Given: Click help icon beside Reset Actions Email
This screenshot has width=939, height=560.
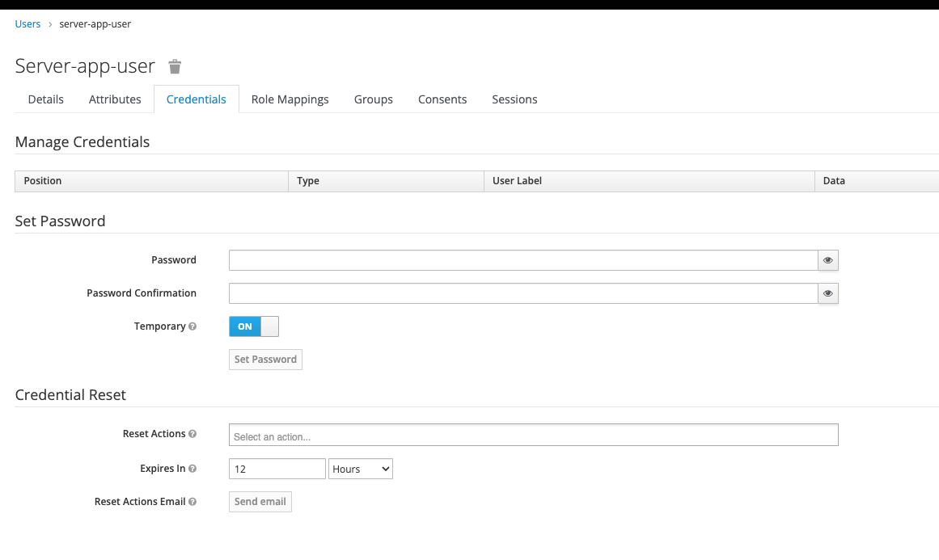Looking at the screenshot, I should tap(192, 502).
